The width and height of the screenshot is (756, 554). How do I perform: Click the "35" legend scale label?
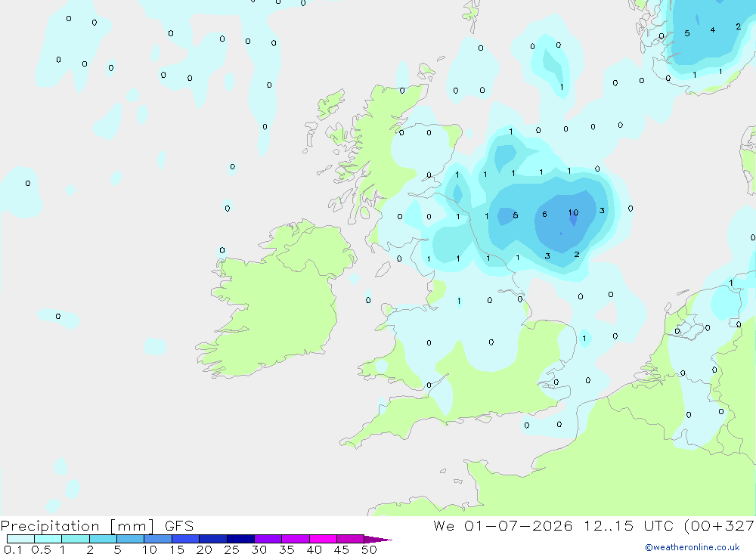(x=287, y=549)
